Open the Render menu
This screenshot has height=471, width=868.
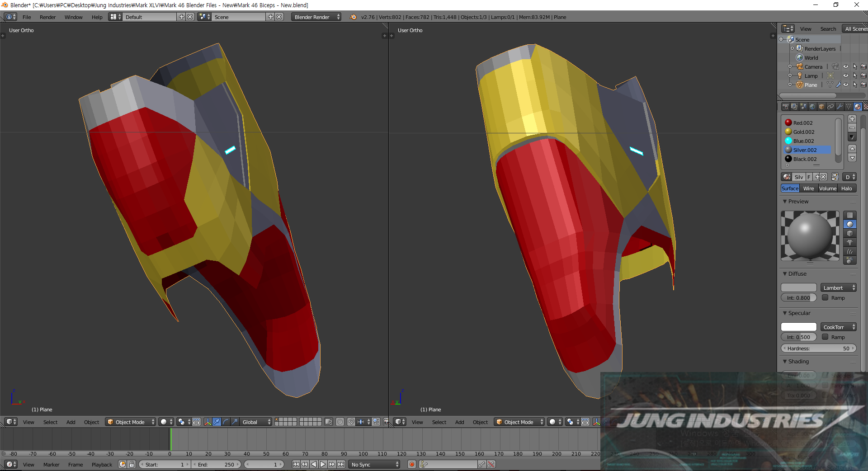(48, 17)
